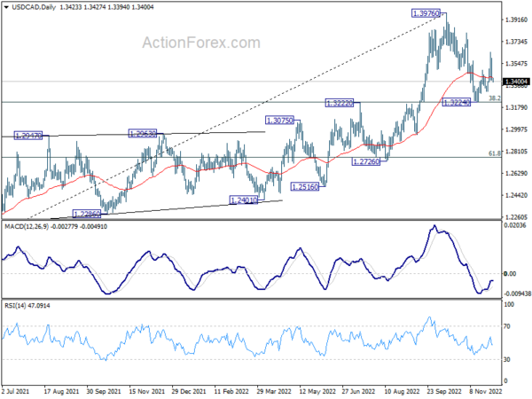
Task: Select the 1.29630 price label
Action: pos(143,134)
